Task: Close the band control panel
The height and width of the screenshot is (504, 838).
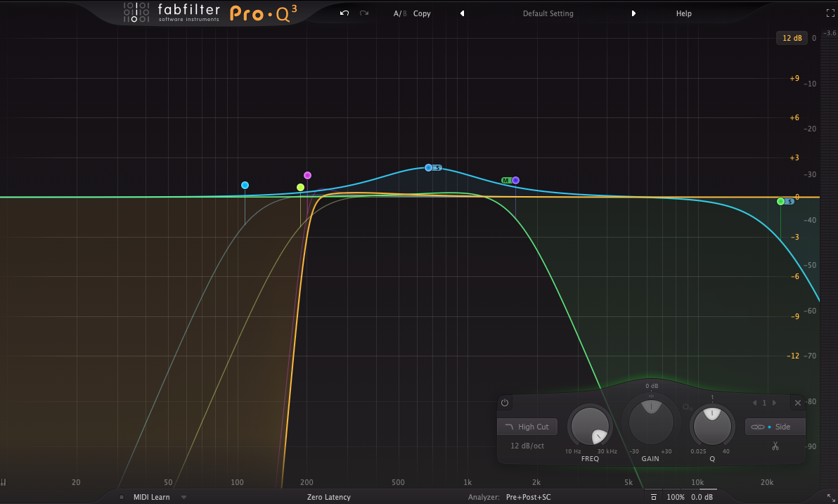Action: 797,403
